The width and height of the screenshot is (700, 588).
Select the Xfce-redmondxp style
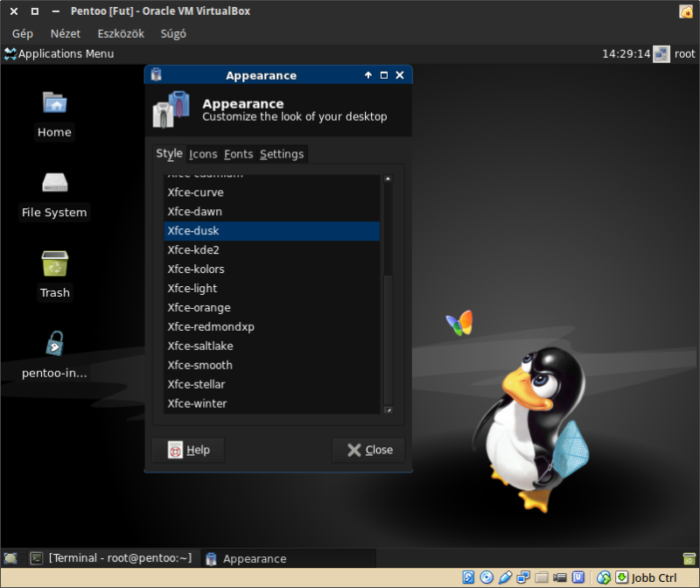tap(272, 327)
